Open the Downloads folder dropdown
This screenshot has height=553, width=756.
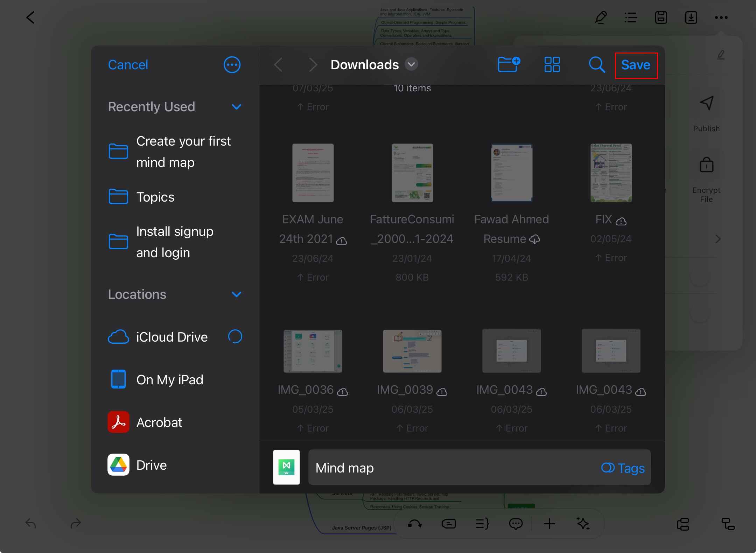[411, 64]
